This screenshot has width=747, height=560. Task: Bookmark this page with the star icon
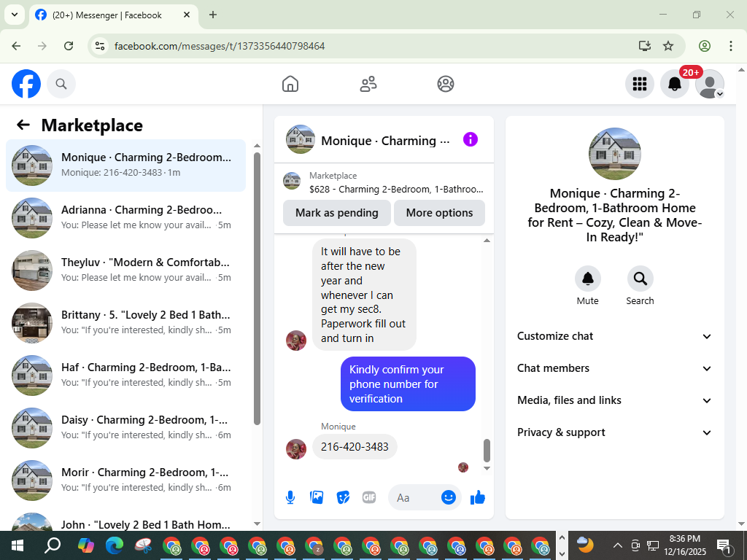click(x=668, y=46)
